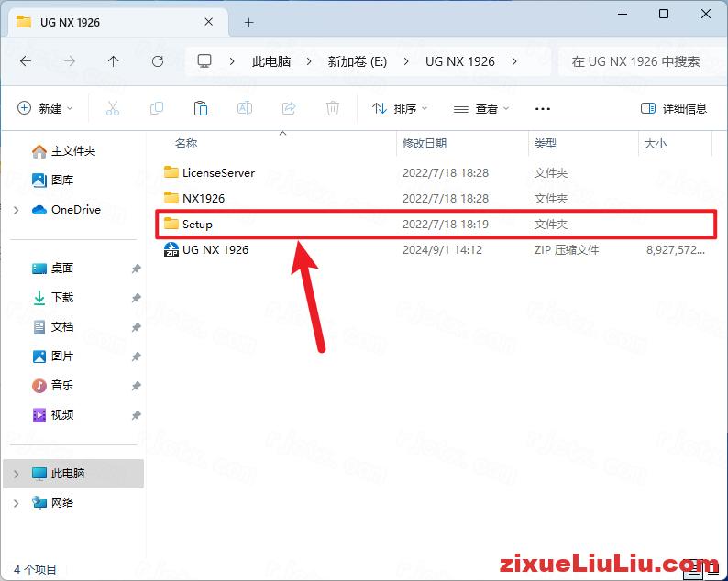
Task: Open the more options ellipsis menu
Action: pos(542,108)
